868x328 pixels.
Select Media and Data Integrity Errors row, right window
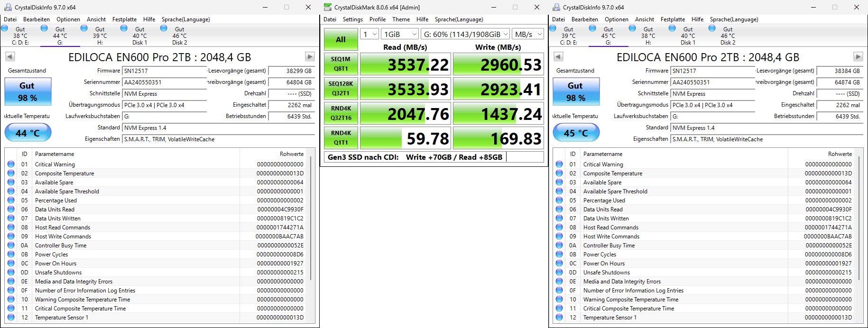click(704, 281)
